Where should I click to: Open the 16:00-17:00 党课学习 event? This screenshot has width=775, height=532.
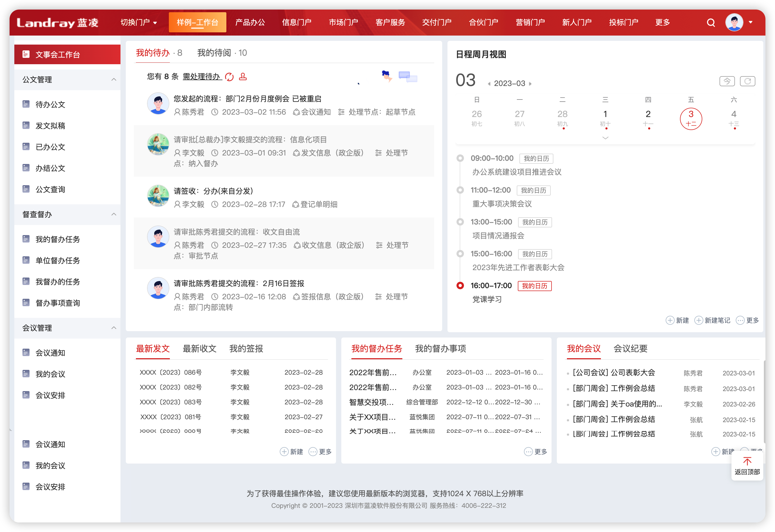click(x=487, y=299)
